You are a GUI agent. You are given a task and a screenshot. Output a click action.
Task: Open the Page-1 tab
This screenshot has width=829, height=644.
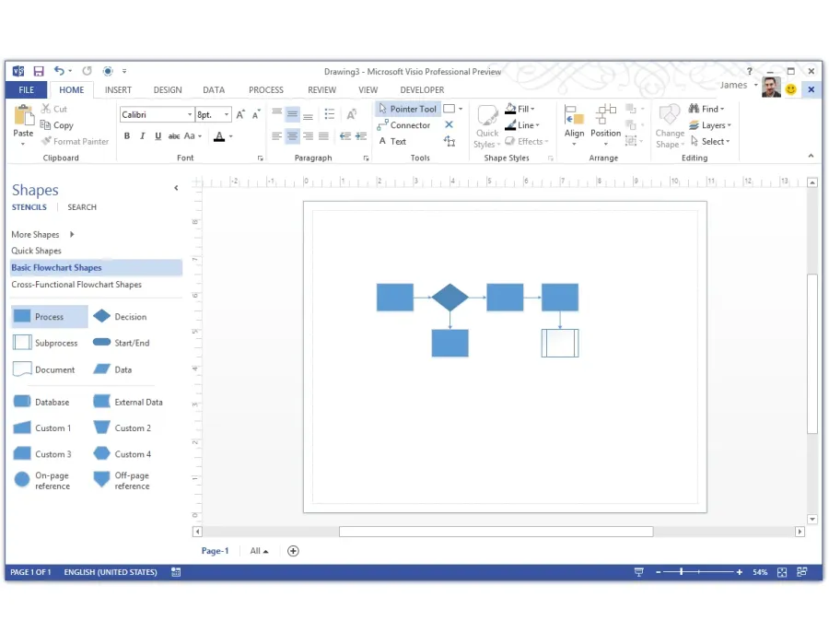pos(215,551)
